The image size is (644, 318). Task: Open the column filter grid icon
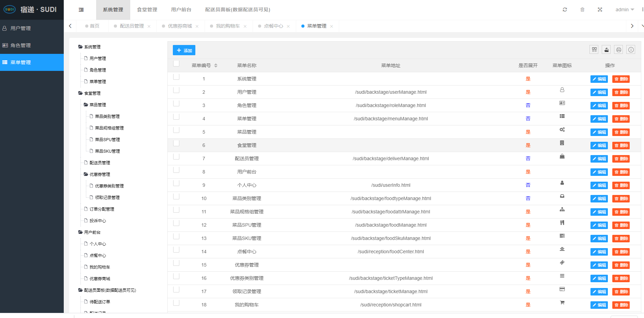[x=594, y=50]
